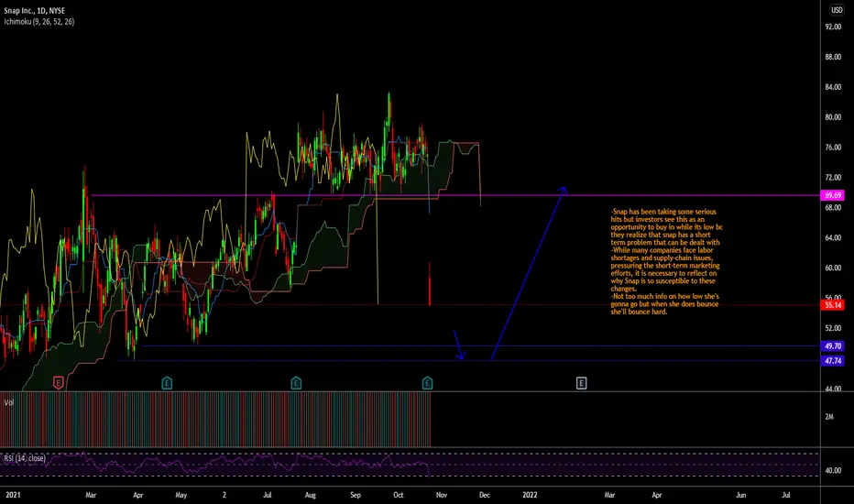Click the 64.00 price axis value
The image size is (854, 504).
coord(833,238)
